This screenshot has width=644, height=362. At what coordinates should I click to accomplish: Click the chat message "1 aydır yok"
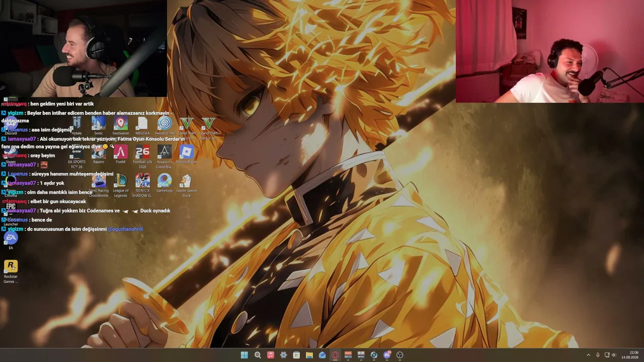[52, 183]
